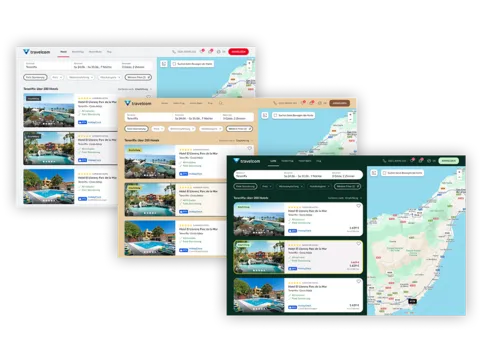Tick the map-move search checkbox on white page
Image resolution: width=480 pixels, height=360 pixels.
point(174,64)
